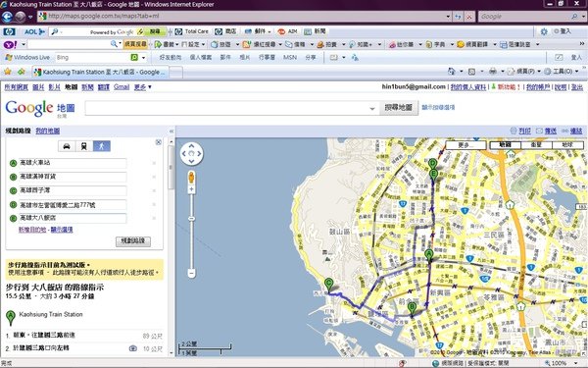Select driving directions car icon
This screenshot has height=368, width=588.
click(67, 146)
